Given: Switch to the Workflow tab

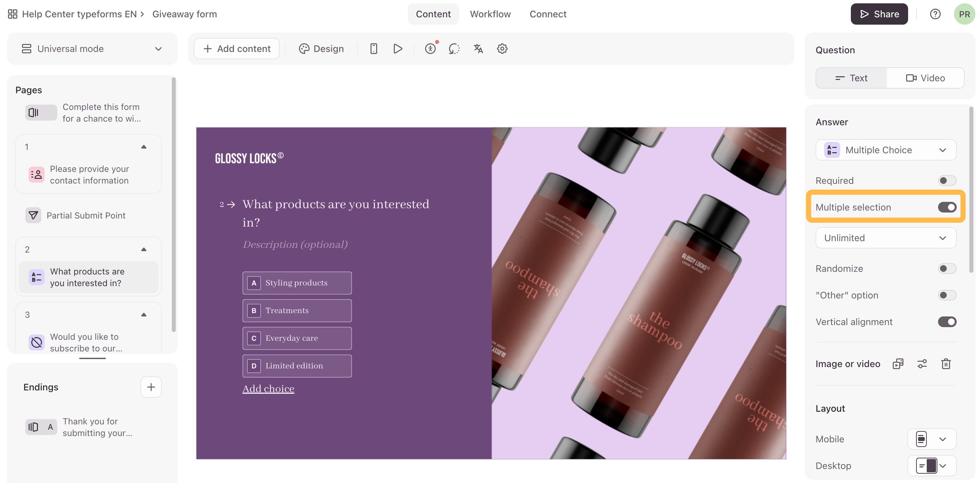Looking at the screenshot, I should pyautogui.click(x=490, y=14).
